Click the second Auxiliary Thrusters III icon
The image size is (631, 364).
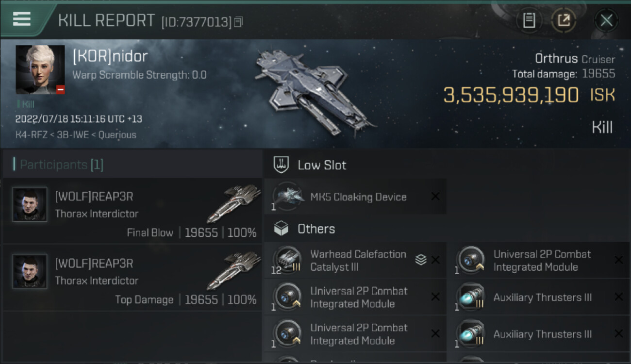[471, 334]
